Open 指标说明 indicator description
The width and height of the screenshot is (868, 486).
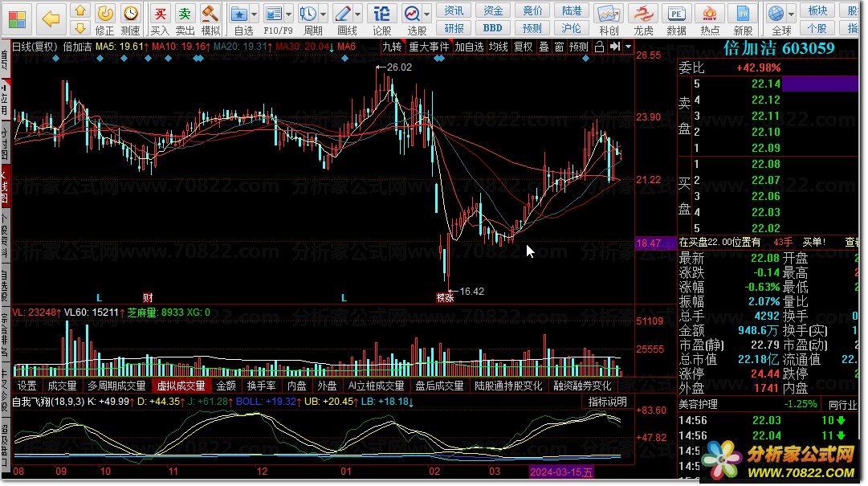607,402
